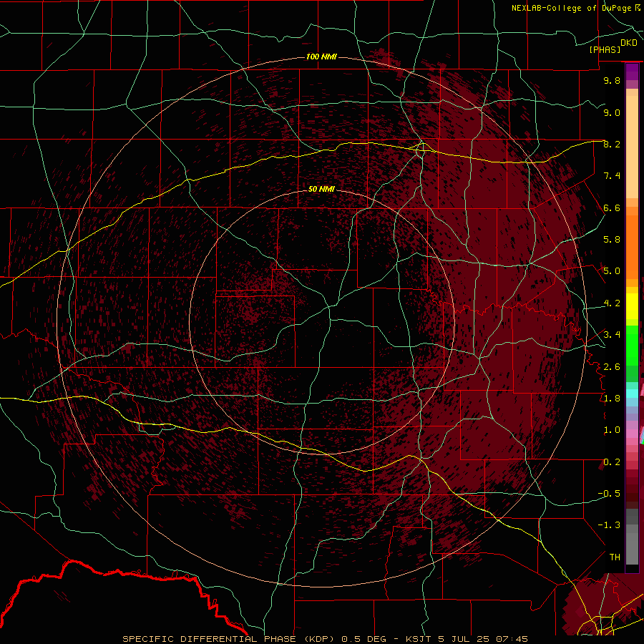Image resolution: width=644 pixels, height=644 pixels.
Task: Pick the bright green segment of color bar
Action: [632, 345]
